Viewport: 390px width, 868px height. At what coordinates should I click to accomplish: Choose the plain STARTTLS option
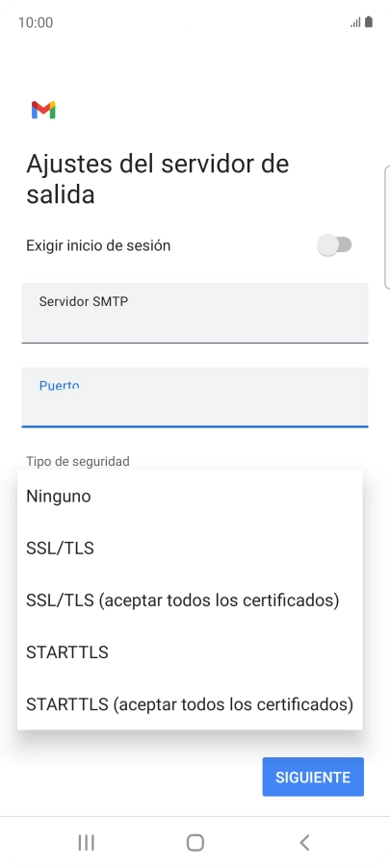coord(190,652)
